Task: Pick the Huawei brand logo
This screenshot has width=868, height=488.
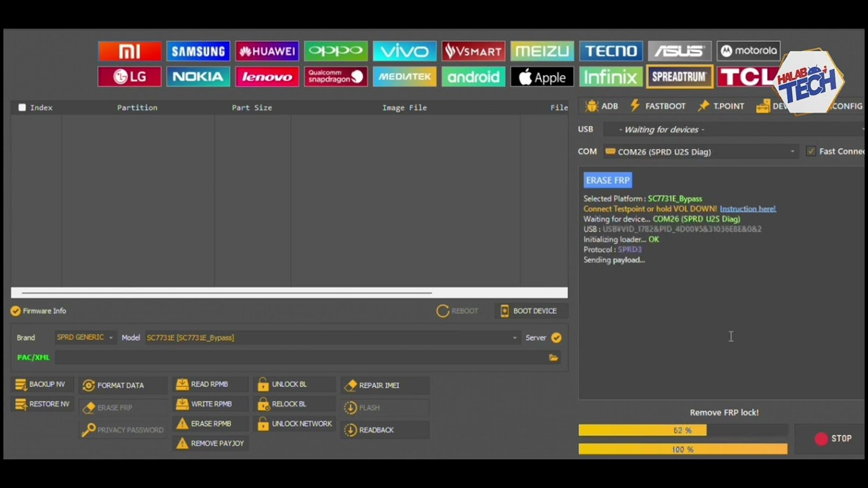Action: pyautogui.click(x=267, y=51)
